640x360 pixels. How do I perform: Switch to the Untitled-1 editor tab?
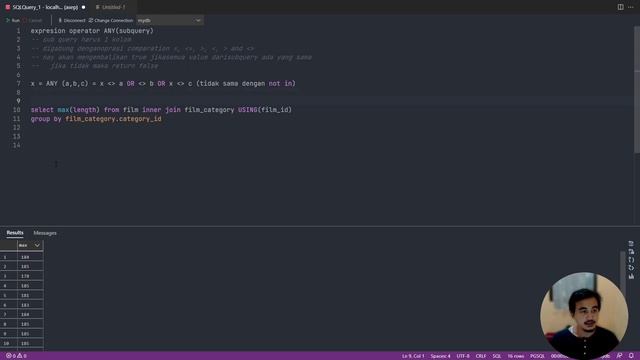click(x=111, y=7)
